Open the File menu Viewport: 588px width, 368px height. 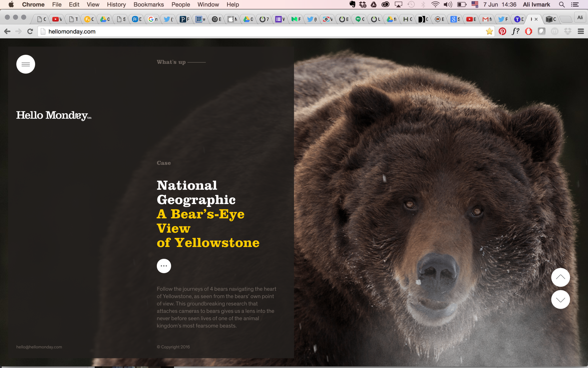pyautogui.click(x=57, y=5)
